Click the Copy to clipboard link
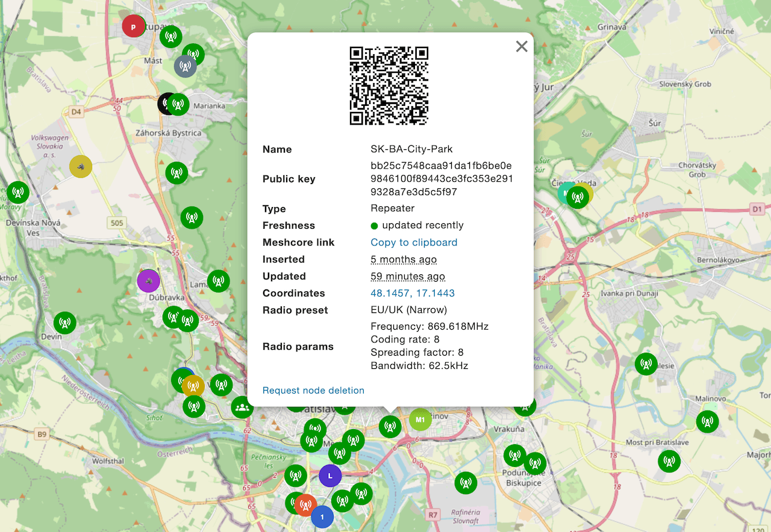This screenshot has width=771, height=532. 414,243
